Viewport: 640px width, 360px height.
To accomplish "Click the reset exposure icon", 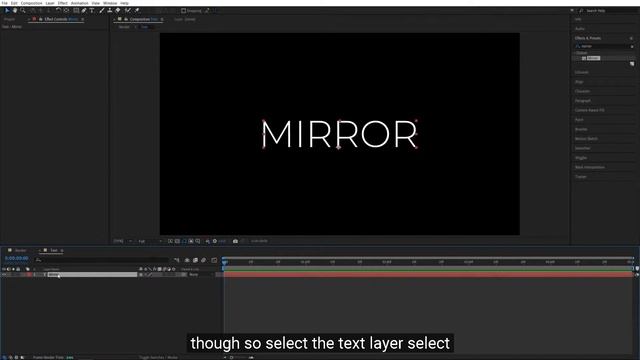I will coord(215,241).
